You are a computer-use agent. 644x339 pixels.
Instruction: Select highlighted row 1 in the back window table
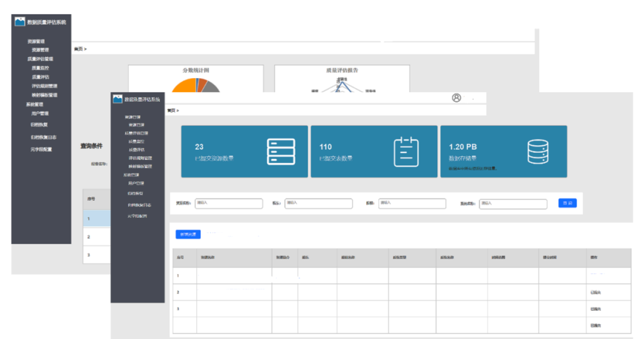(96, 218)
